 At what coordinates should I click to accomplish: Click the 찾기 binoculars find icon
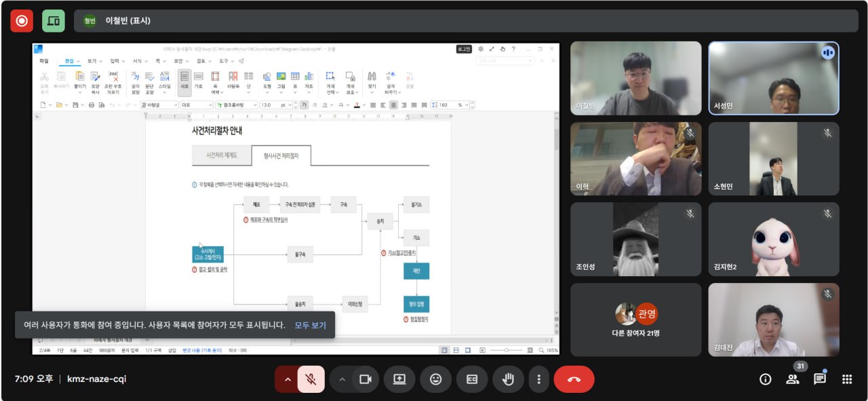[372, 81]
